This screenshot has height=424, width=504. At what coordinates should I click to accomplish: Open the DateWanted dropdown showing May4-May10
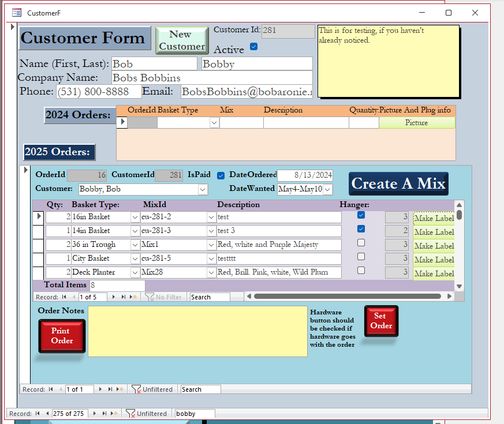tap(327, 189)
